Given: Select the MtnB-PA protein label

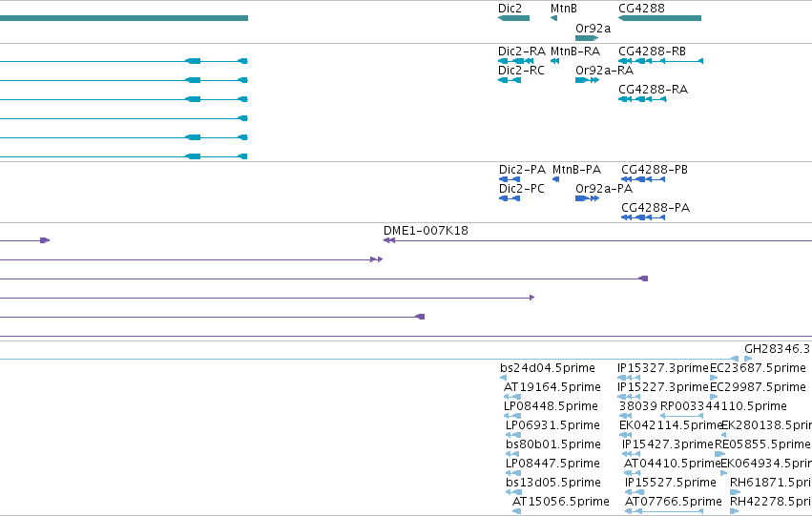Looking at the screenshot, I should coord(576,170).
